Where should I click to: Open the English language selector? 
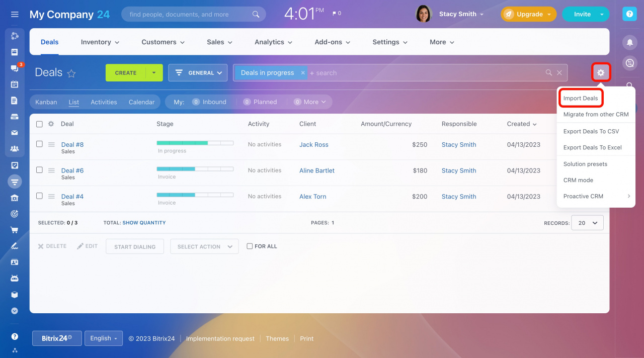click(103, 338)
